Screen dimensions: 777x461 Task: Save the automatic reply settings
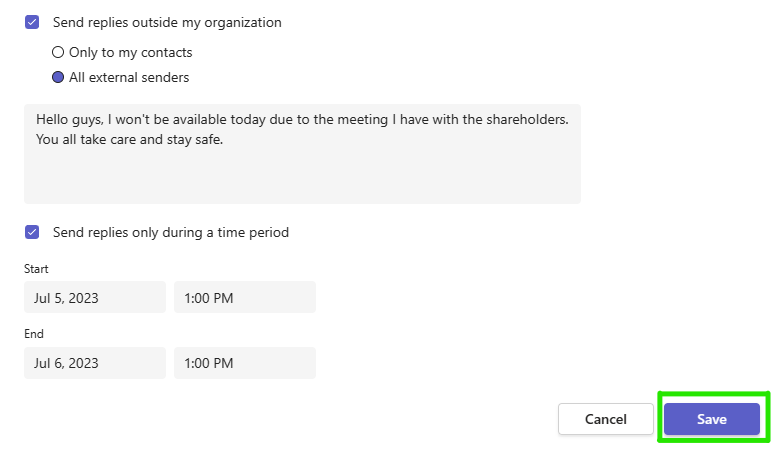(711, 419)
